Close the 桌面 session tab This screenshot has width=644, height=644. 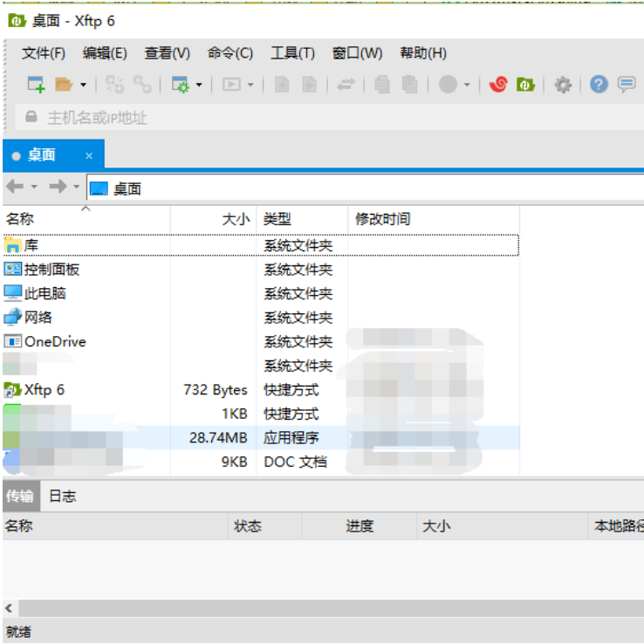coord(89,155)
